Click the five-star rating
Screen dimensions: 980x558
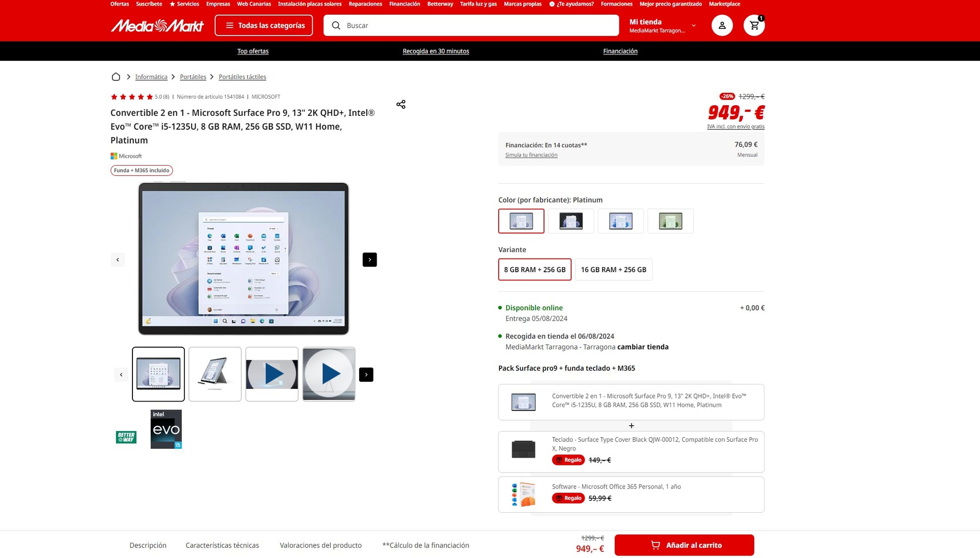[x=131, y=97]
